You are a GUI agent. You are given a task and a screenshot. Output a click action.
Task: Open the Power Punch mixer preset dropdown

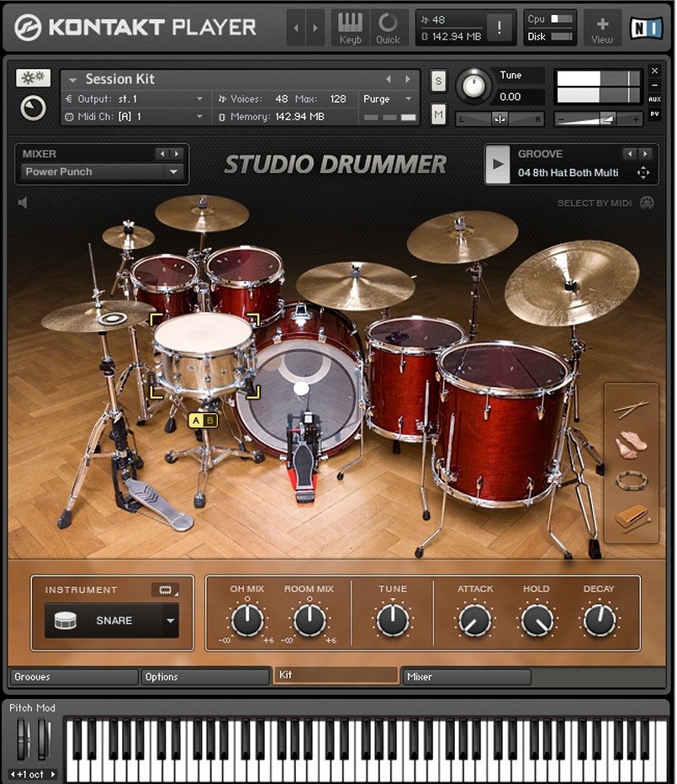102,172
